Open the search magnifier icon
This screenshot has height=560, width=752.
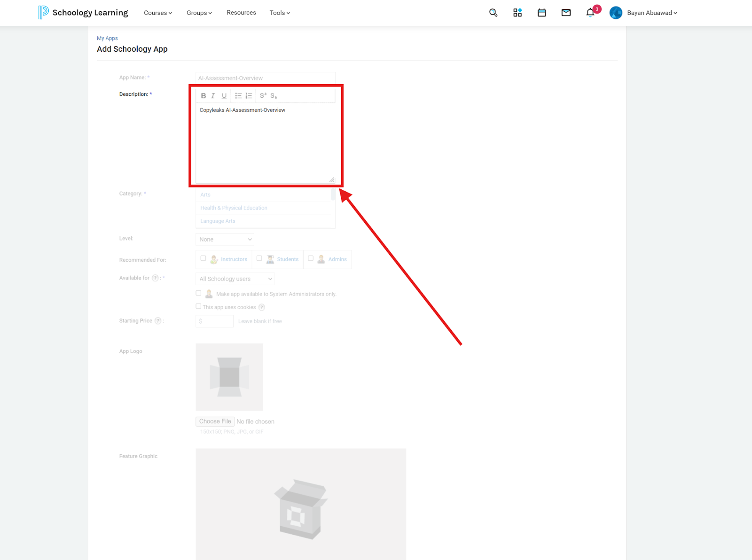(493, 13)
